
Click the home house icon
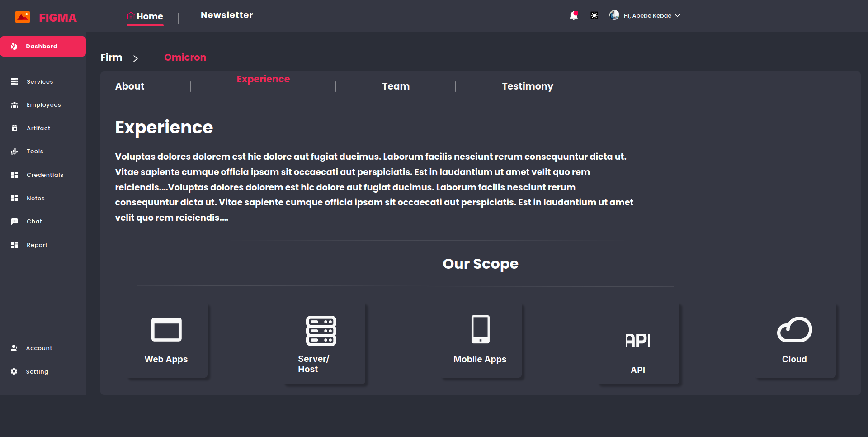131,16
